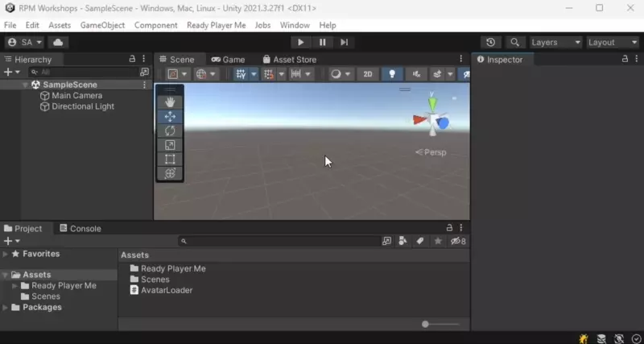Select the Transform tool
The image size is (644, 344).
coord(170,173)
